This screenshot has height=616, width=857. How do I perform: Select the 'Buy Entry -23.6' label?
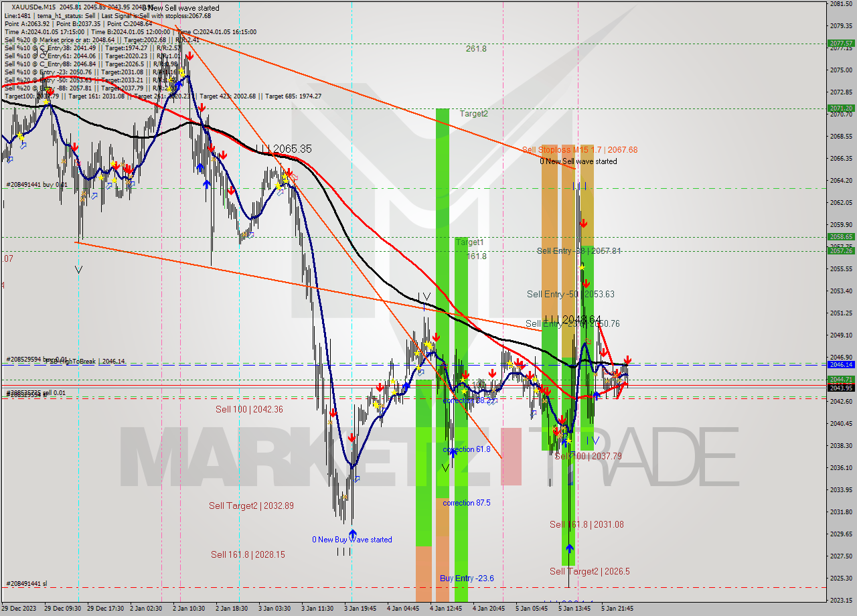[x=467, y=579]
